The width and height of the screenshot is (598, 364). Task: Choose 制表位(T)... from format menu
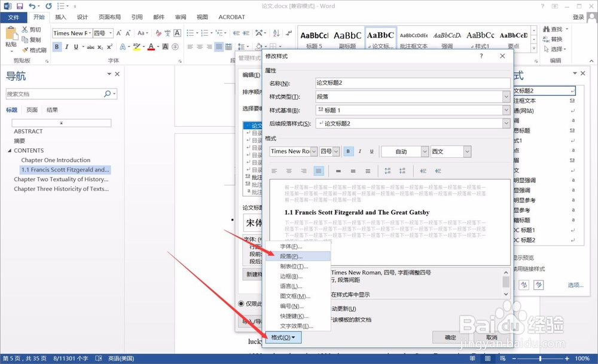[x=298, y=266]
